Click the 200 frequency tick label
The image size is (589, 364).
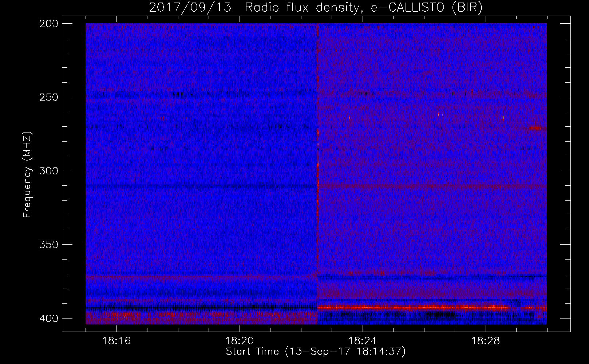(48, 24)
